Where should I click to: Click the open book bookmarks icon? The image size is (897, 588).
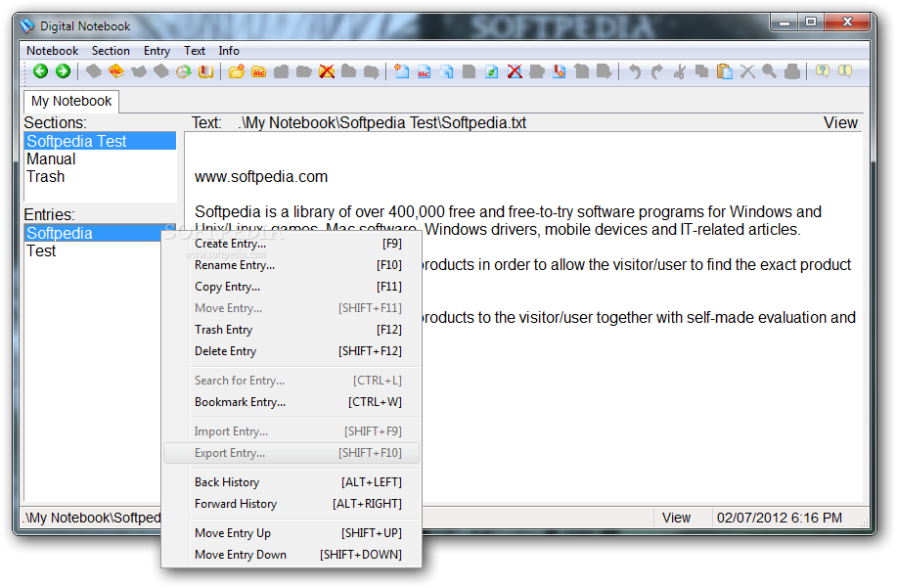tap(205, 72)
